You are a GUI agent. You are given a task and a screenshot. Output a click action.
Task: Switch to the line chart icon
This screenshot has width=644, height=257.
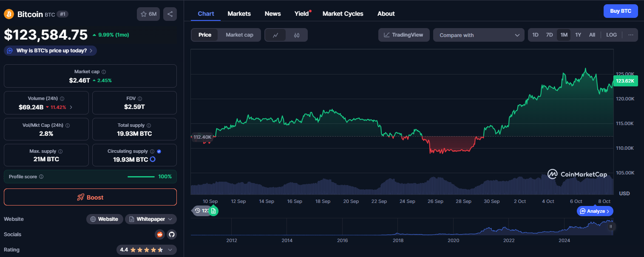275,35
